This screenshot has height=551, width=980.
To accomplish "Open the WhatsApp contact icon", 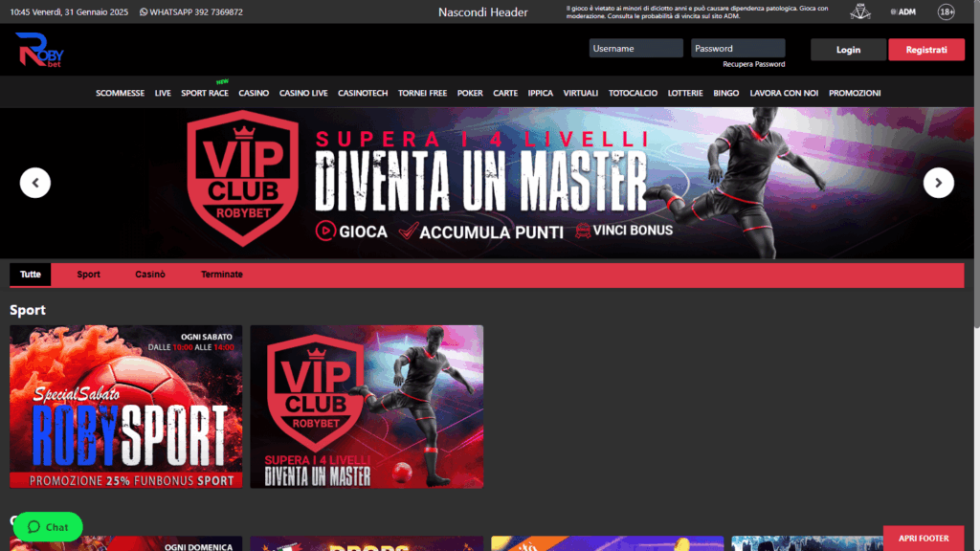I will [x=144, y=11].
